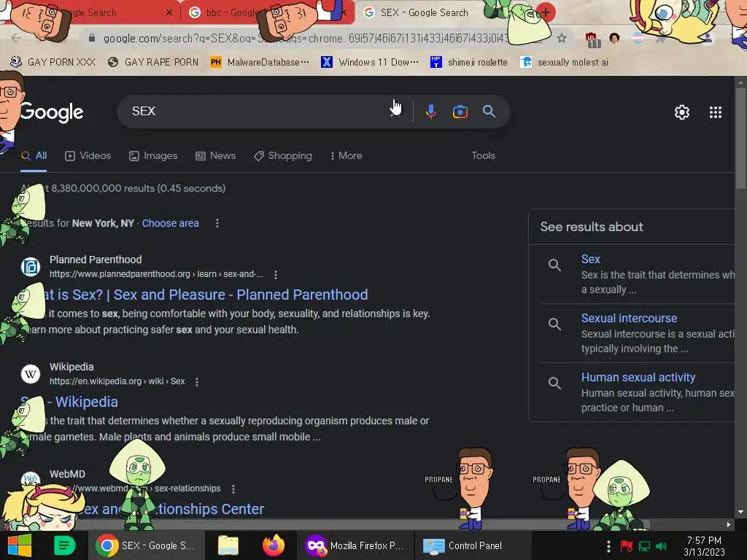This screenshot has width=747, height=560.
Task: Open the three-dot menu for the Planned Parenthood result
Action: (275, 274)
